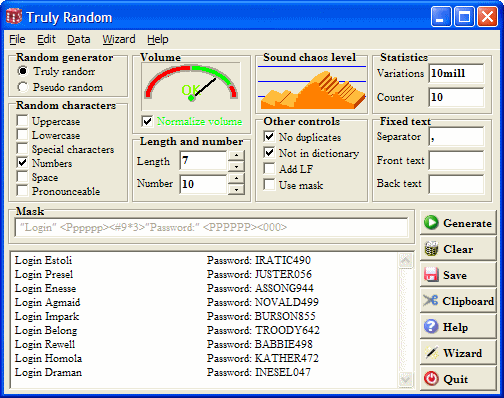This screenshot has height=398, width=504.
Task: Click the text "Password: BABBIE498"
Action: pos(260,344)
